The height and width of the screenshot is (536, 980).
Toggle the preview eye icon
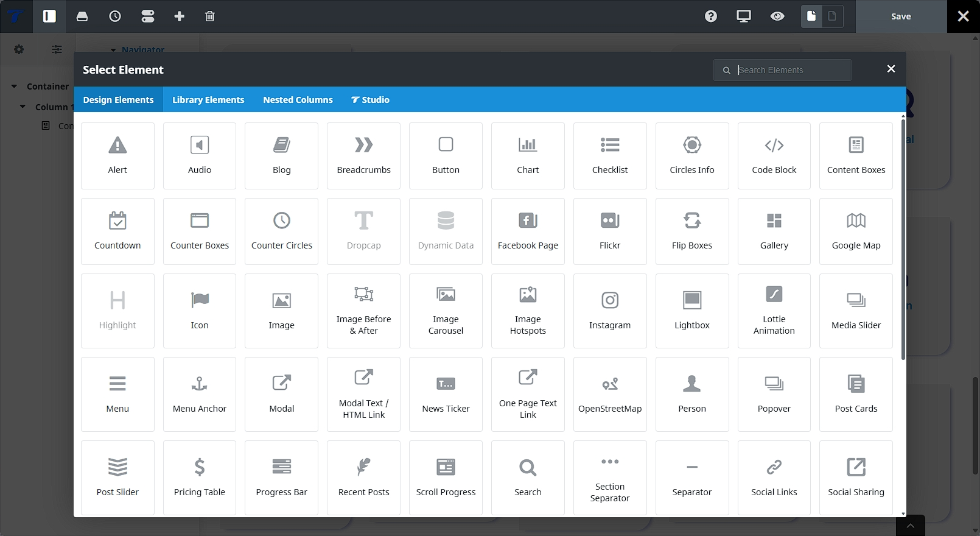point(777,16)
